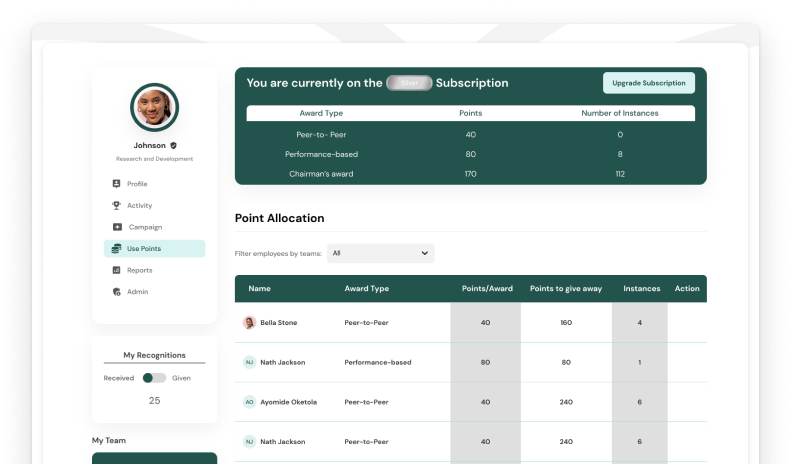Click the Silver subscription badge
The width and height of the screenshot is (791, 464).
point(409,84)
